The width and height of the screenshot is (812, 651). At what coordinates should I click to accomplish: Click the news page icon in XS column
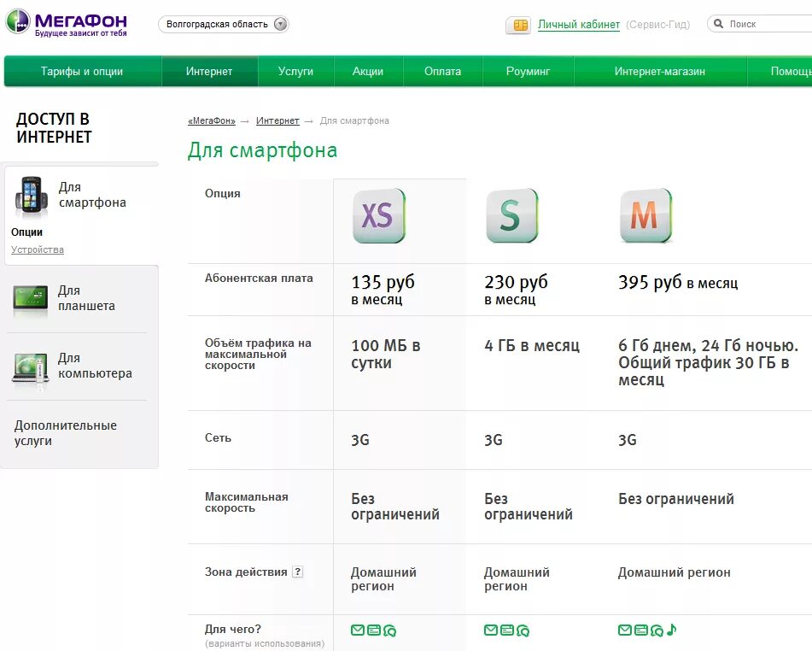click(x=374, y=630)
